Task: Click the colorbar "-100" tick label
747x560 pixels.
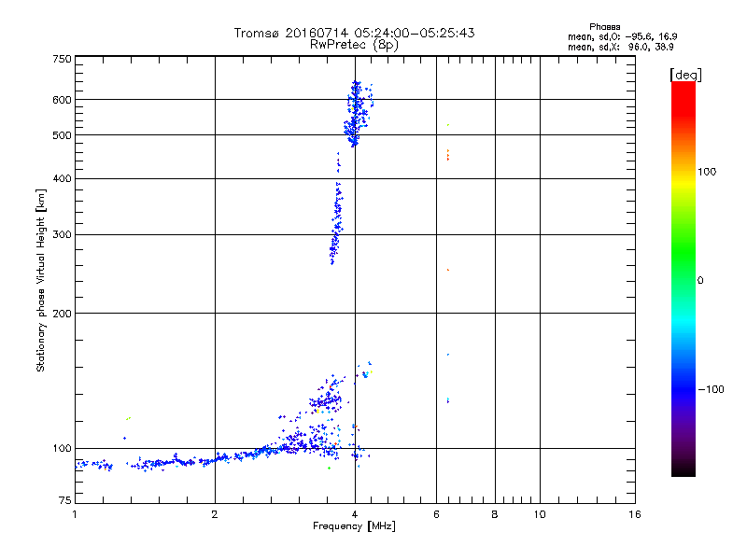Action: pyautogui.click(x=711, y=389)
